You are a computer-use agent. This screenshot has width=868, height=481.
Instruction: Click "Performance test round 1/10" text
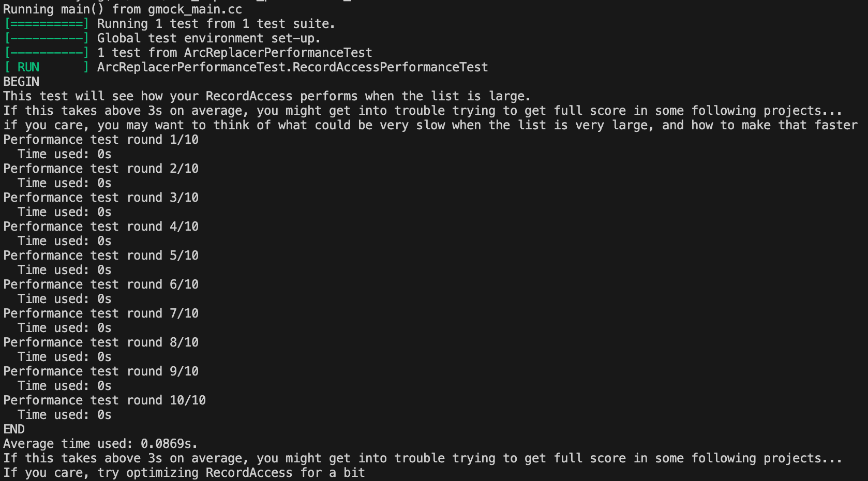coord(101,140)
